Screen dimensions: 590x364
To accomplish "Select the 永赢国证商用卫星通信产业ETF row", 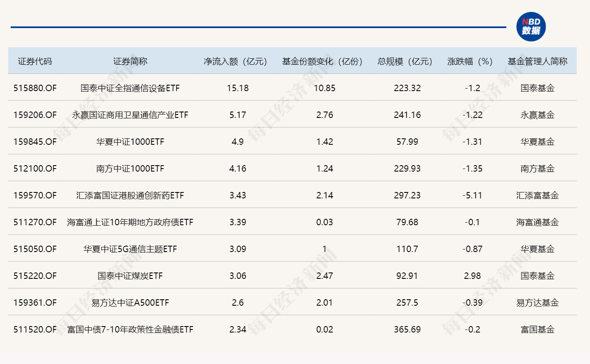I will pyautogui.click(x=130, y=115).
